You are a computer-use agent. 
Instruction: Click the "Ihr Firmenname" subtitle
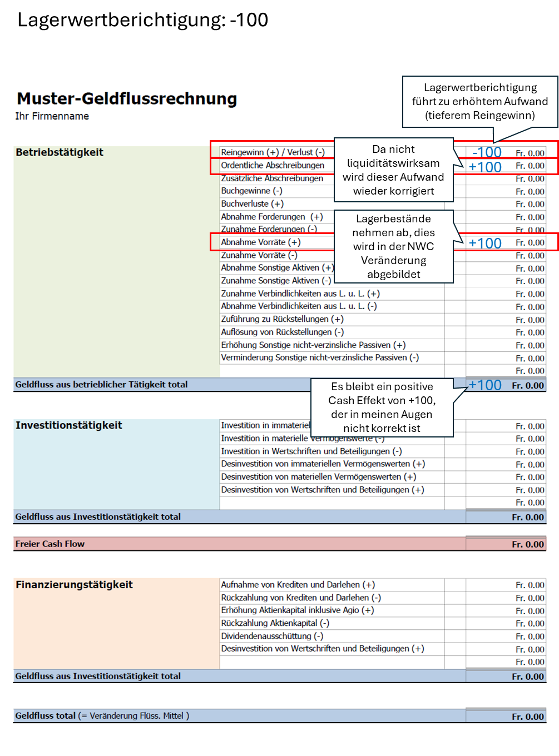[52, 116]
